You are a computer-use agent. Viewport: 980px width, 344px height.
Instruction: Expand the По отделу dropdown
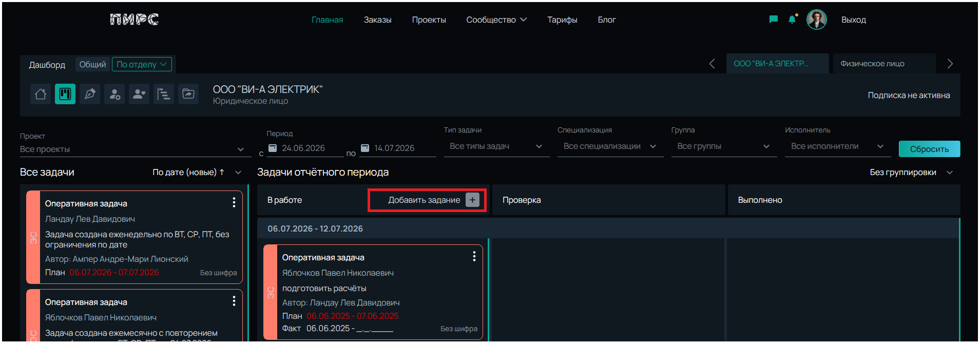[142, 64]
